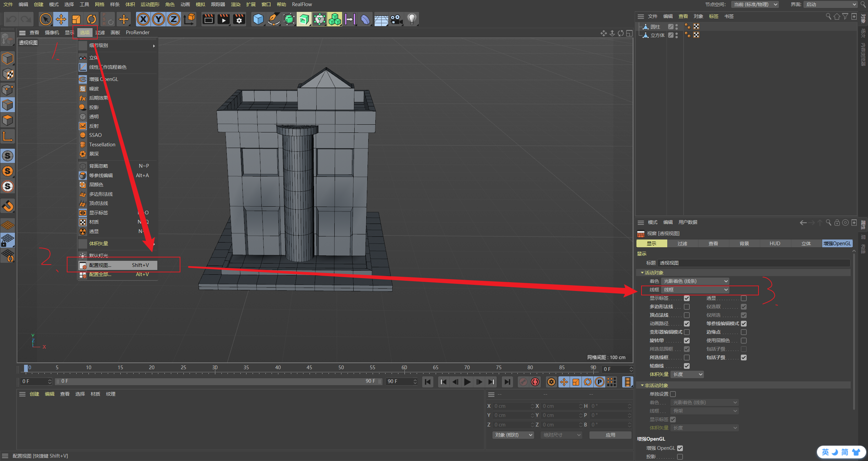Screen dimensions: 868x461
Task: Select 立方体 object in object manager
Action: pos(657,35)
